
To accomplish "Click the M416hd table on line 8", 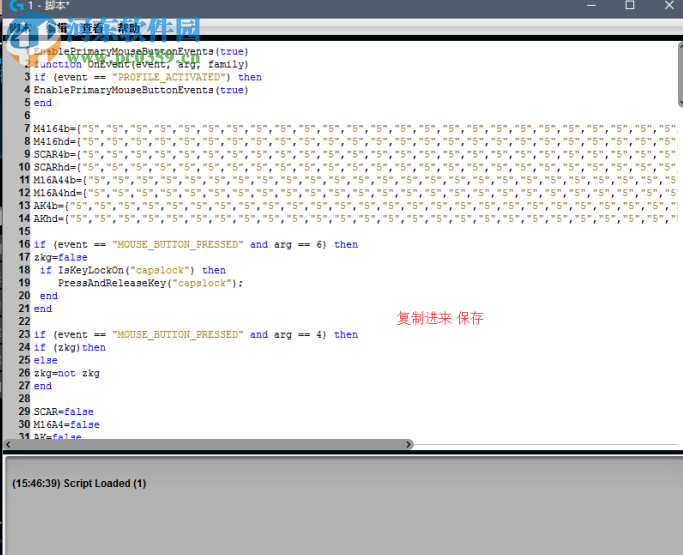I will coord(355,142).
